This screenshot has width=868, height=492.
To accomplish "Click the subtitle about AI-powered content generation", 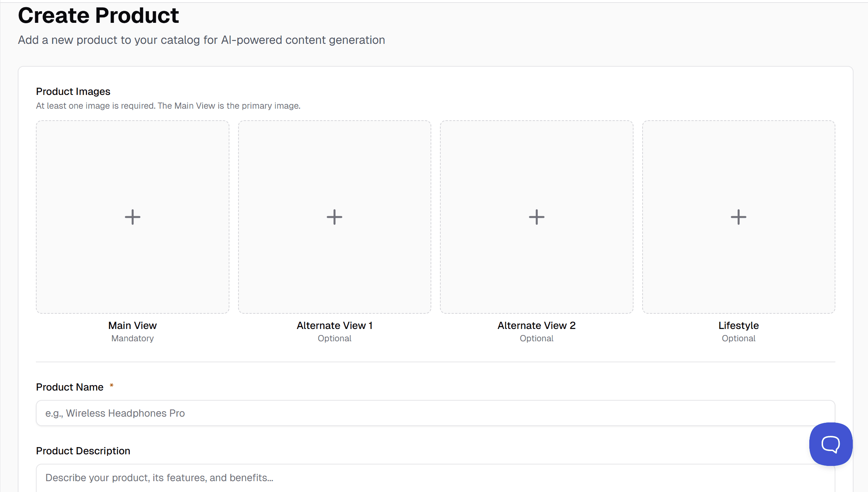I will point(202,40).
